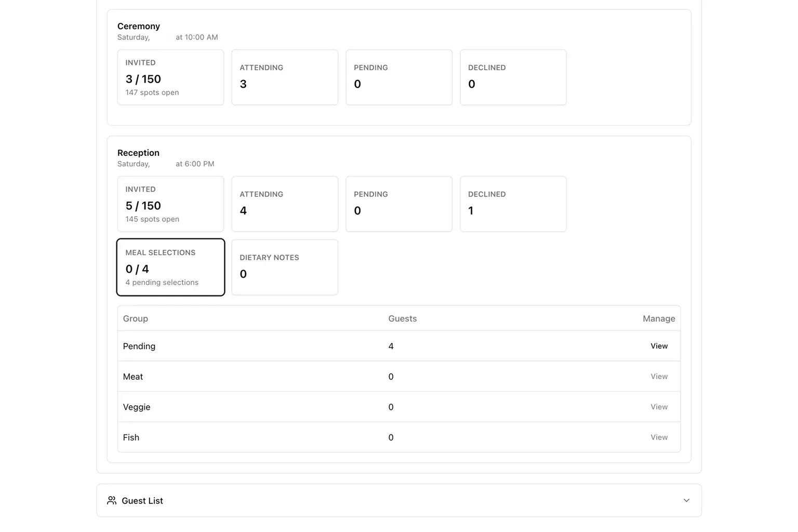Click the Group column header
This screenshot has width=798, height=532.
pyautogui.click(x=136, y=318)
